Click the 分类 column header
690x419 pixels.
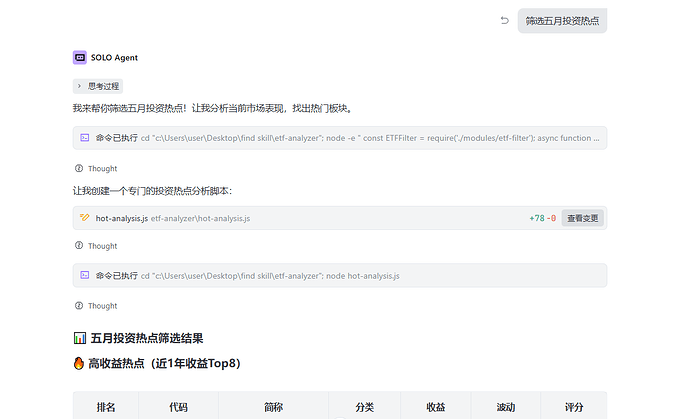point(364,407)
